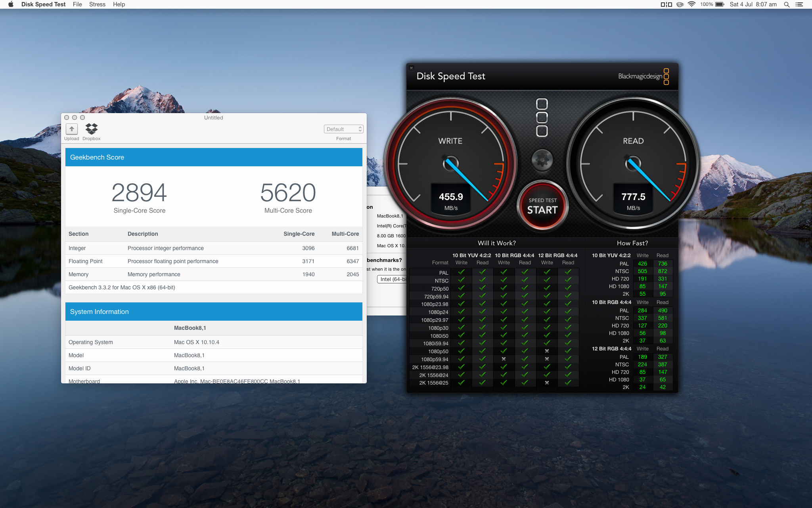
Task: Click the Will it Work? heading
Action: [497, 243]
